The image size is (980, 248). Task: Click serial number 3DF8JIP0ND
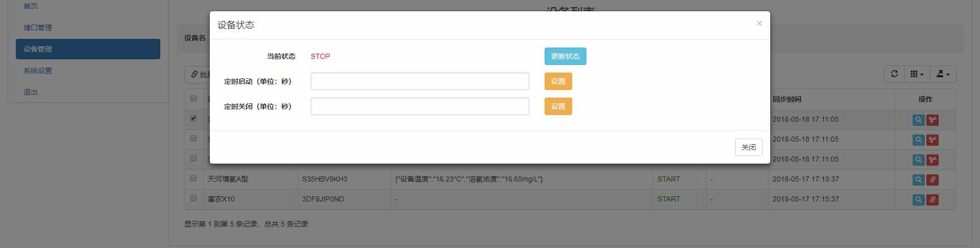point(323,199)
